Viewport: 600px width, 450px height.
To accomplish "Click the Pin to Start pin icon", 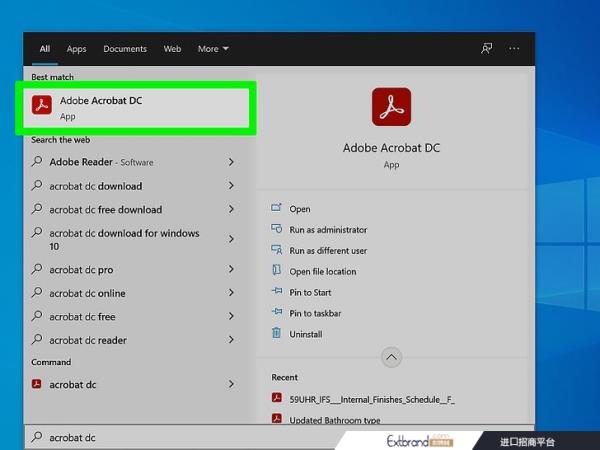I will point(277,291).
